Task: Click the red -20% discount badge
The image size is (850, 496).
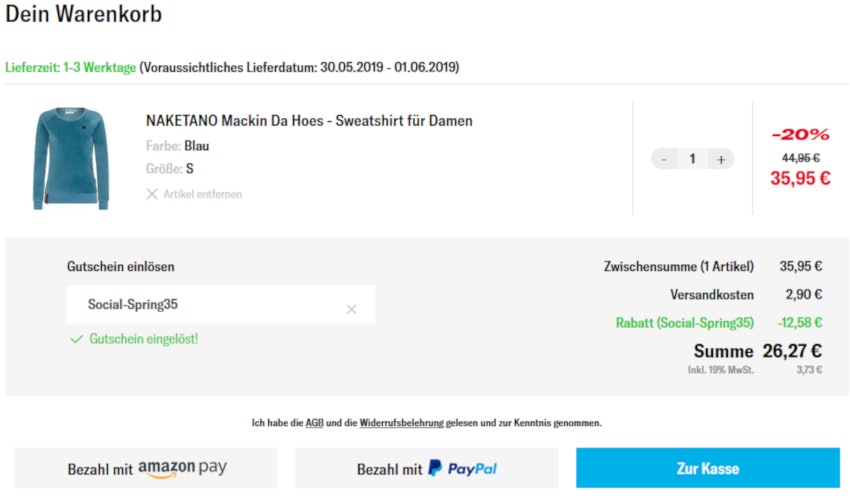Action: pyautogui.click(x=800, y=134)
